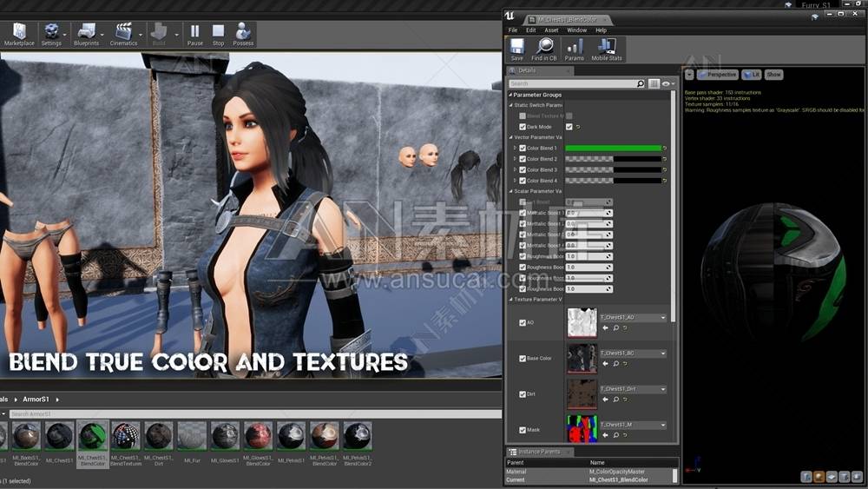Viewport: 868px width, 489px height.
Task: Toggle the Base Color override checkbox
Action: pos(523,359)
